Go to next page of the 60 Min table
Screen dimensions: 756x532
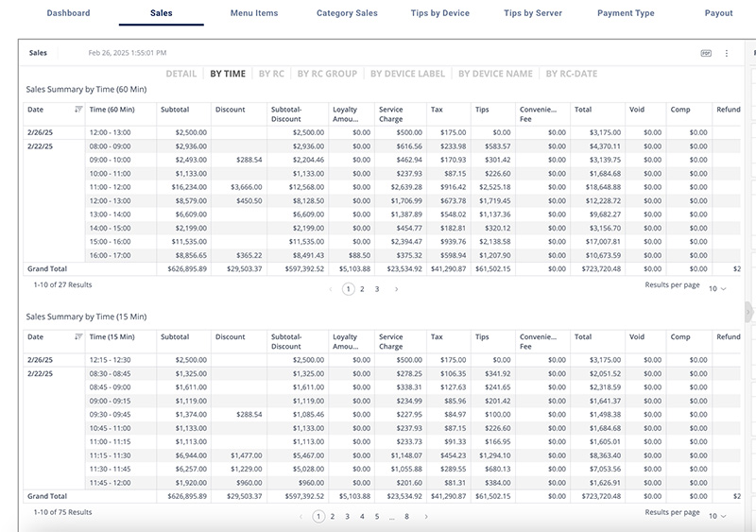click(396, 289)
